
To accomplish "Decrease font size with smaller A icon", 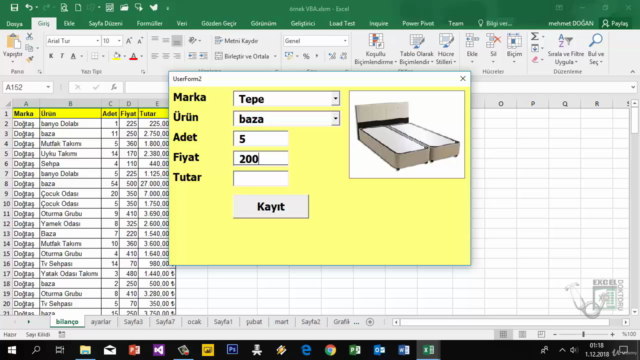I will (x=140, y=41).
